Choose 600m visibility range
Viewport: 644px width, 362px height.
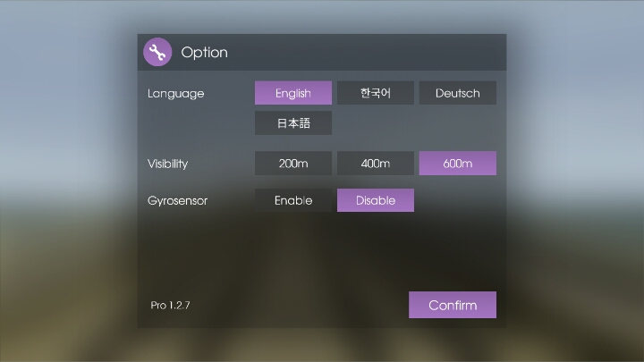coord(457,164)
